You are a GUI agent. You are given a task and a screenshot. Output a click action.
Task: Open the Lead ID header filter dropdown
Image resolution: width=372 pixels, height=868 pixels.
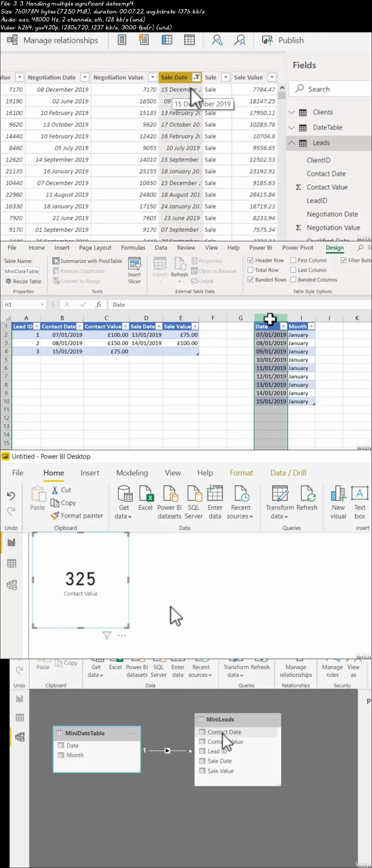[36, 326]
